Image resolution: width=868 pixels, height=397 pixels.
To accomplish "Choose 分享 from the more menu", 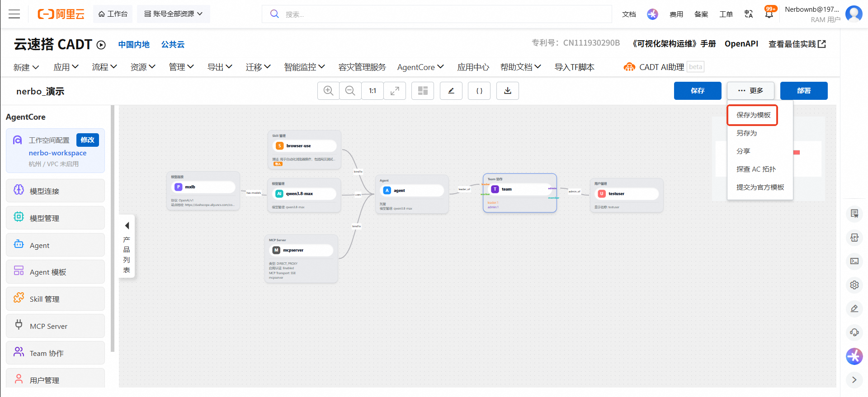I will (743, 151).
